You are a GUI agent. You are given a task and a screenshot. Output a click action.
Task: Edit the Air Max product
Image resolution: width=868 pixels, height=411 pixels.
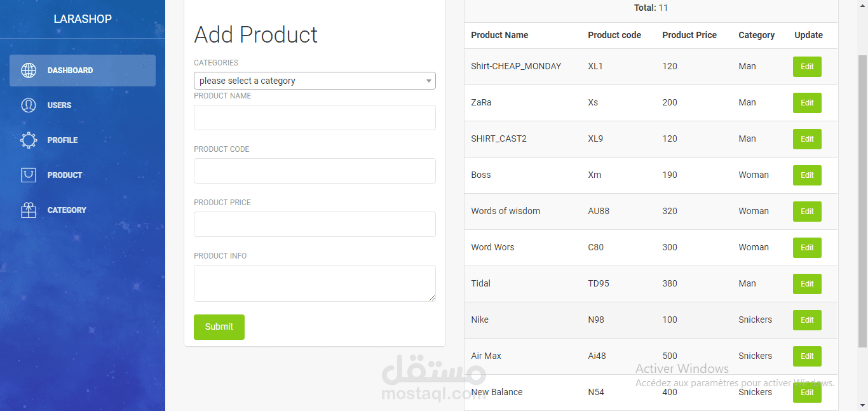807,356
